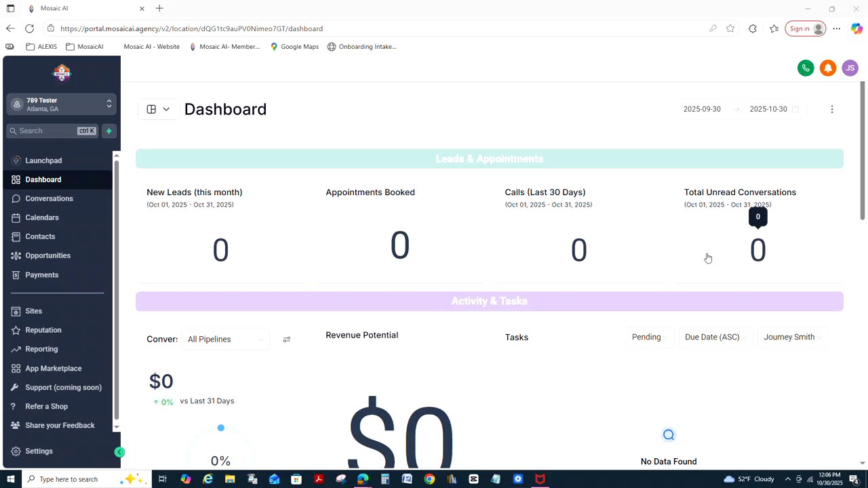Click the sidebar Search field
The height and width of the screenshot is (488, 868).
click(x=52, y=131)
